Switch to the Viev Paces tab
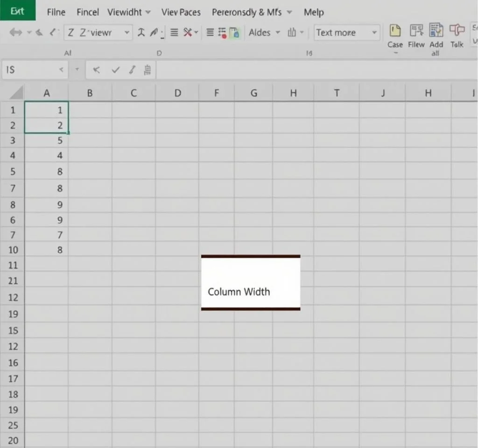The image size is (478, 448). [x=181, y=12]
